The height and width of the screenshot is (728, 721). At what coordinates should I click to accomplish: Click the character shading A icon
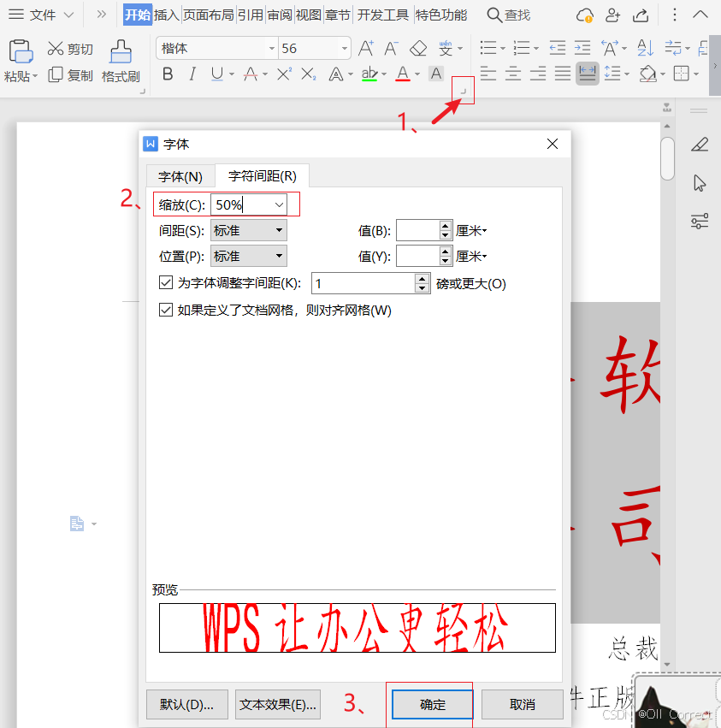436,74
